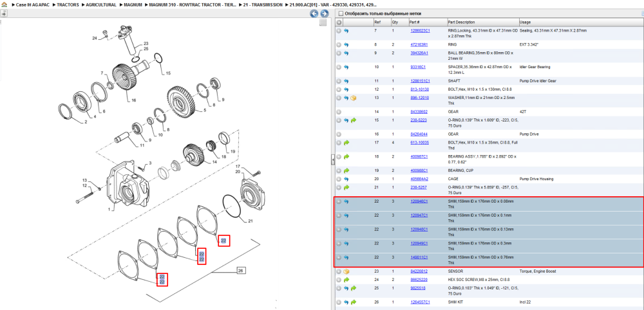Viewport: 644px width, 310px height.
Task: Click 'Idler Gear Bearing' usage text
Action: pyautogui.click(x=535, y=68)
